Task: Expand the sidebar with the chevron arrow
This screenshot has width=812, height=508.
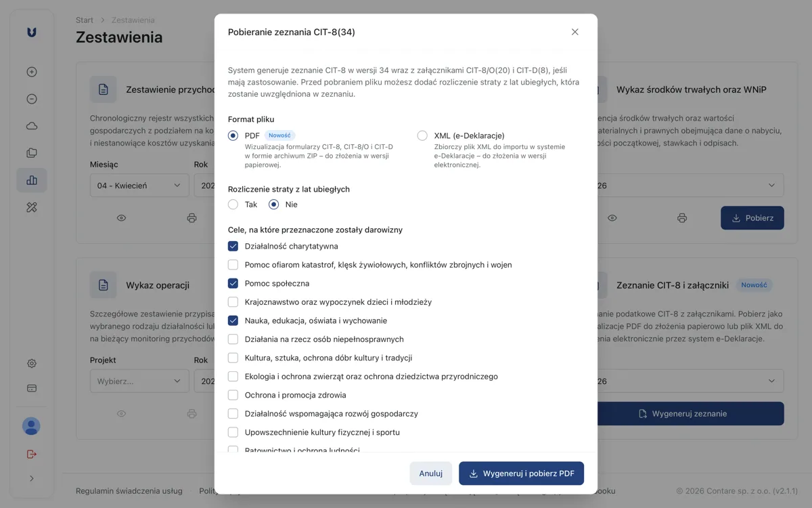Action: pyautogui.click(x=32, y=479)
